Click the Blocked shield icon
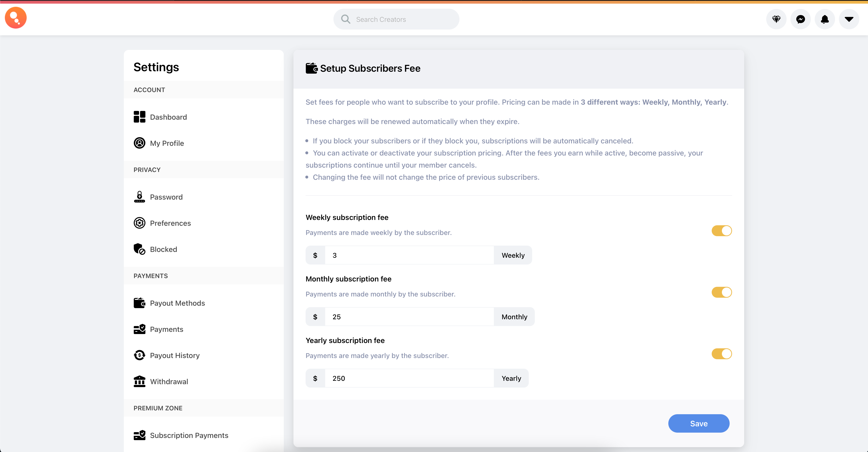 click(x=139, y=249)
